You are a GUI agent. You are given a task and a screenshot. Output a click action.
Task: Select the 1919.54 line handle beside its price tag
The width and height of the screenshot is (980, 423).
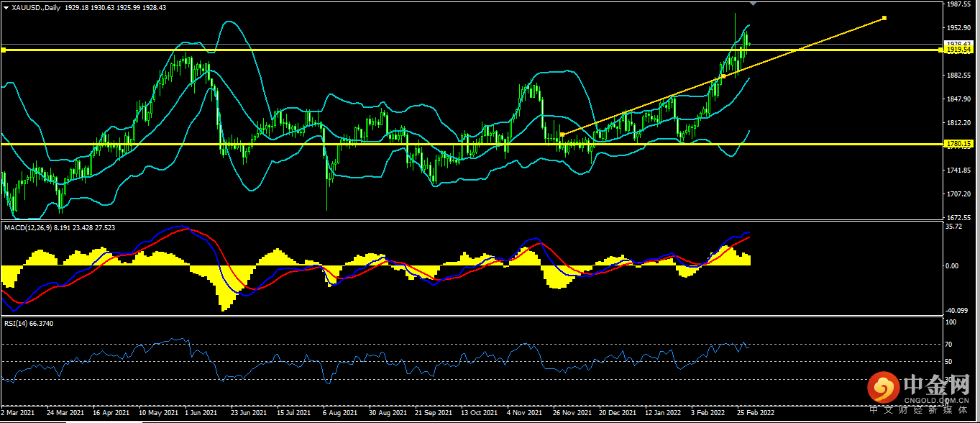pos(942,50)
